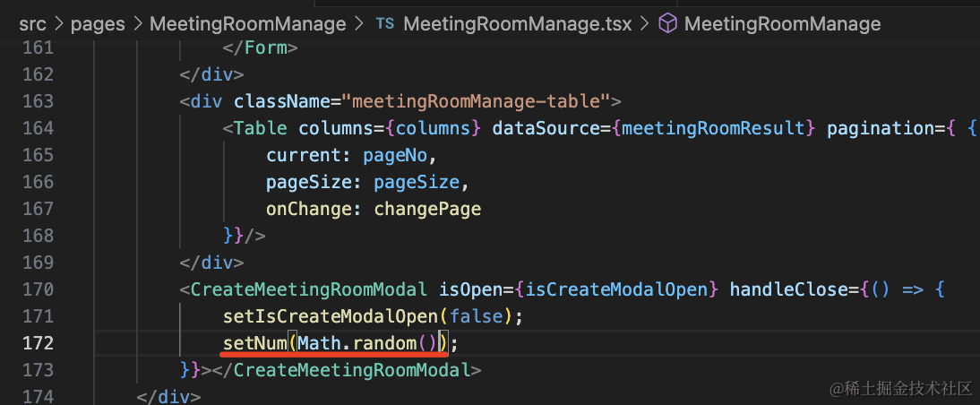This screenshot has width=980, height=405.
Task: Expand the MeetingRoomManage folder breadcrumb
Action: tap(247, 23)
